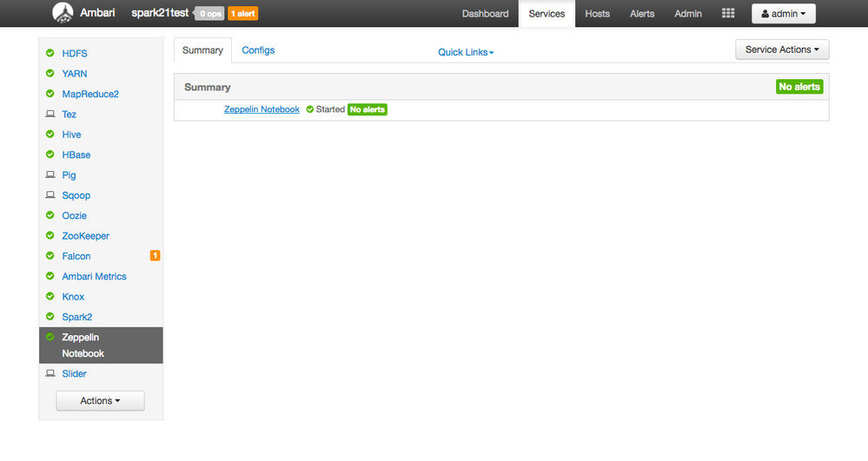Select the Summary tab
Viewport: 868px width, 461px height.
[202, 50]
